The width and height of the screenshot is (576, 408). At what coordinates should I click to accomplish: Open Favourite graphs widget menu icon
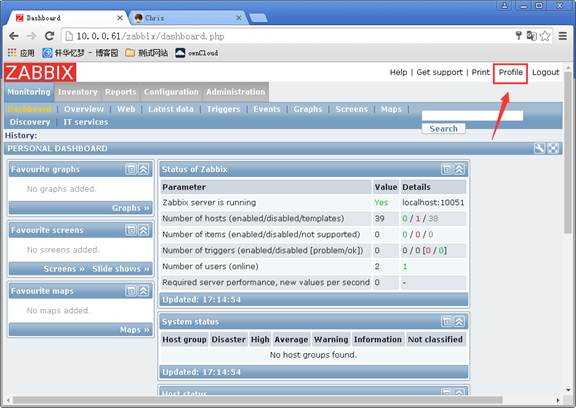pos(131,169)
